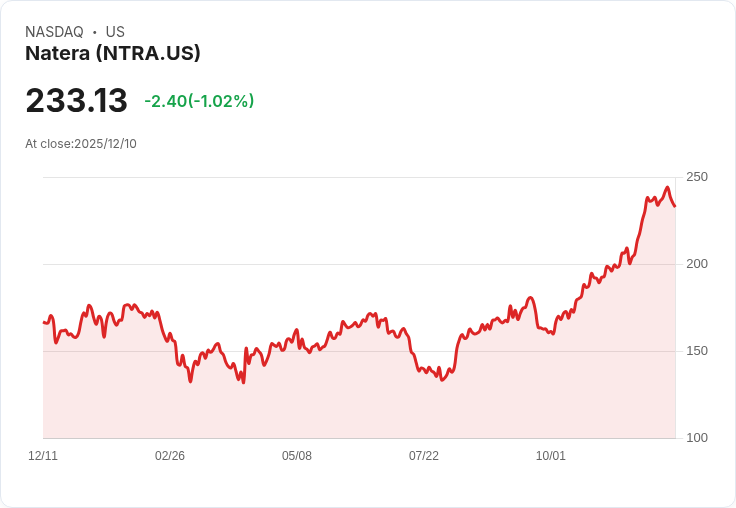Click the 200 price axis label
The width and height of the screenshot is (736, 508).
click(x=697, y=264)
